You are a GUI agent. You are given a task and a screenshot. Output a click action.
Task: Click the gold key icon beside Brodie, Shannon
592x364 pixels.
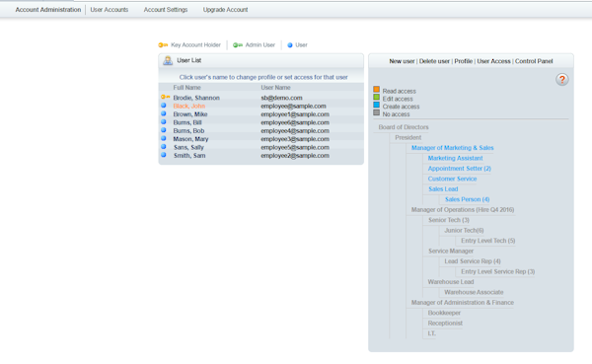pyautogui.click(x=165, y=98)
